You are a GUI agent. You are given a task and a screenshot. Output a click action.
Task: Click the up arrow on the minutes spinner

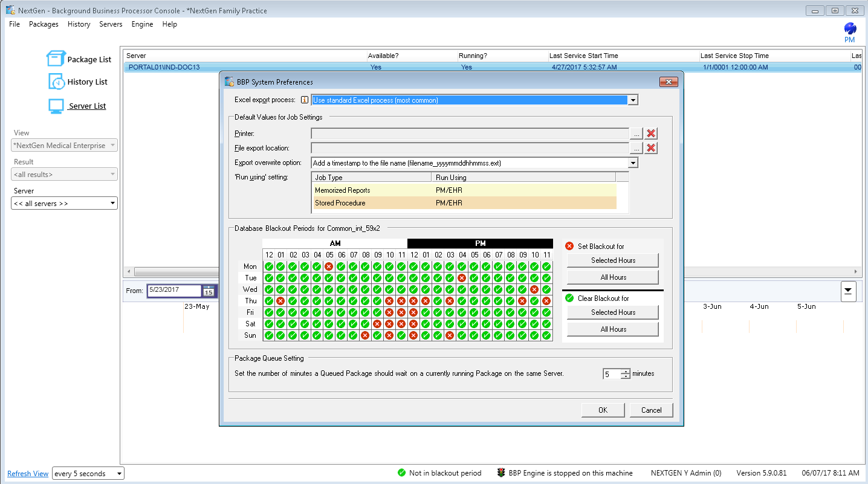[625, 371]
